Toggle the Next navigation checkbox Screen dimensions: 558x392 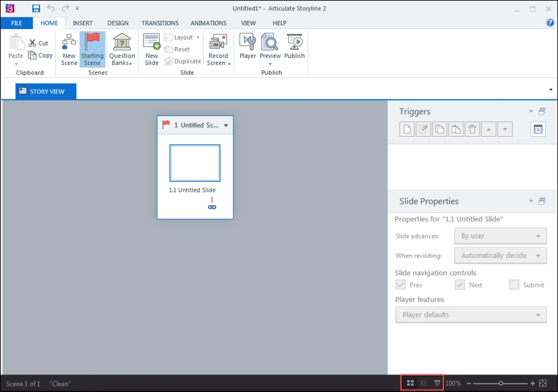pyautogui.click(x=460, y=284)
